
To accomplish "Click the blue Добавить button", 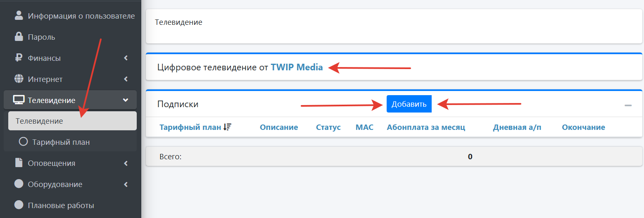I will click(409, 104).
